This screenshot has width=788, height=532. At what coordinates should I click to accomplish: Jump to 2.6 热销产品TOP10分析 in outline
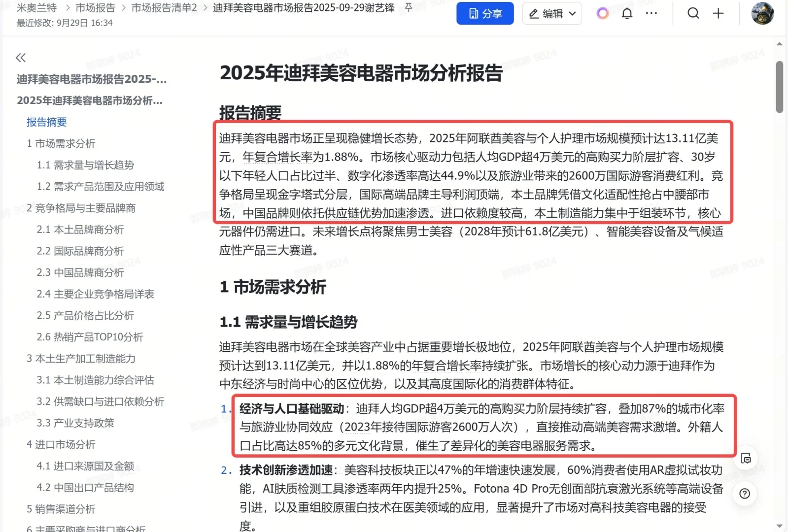[90, 337]
